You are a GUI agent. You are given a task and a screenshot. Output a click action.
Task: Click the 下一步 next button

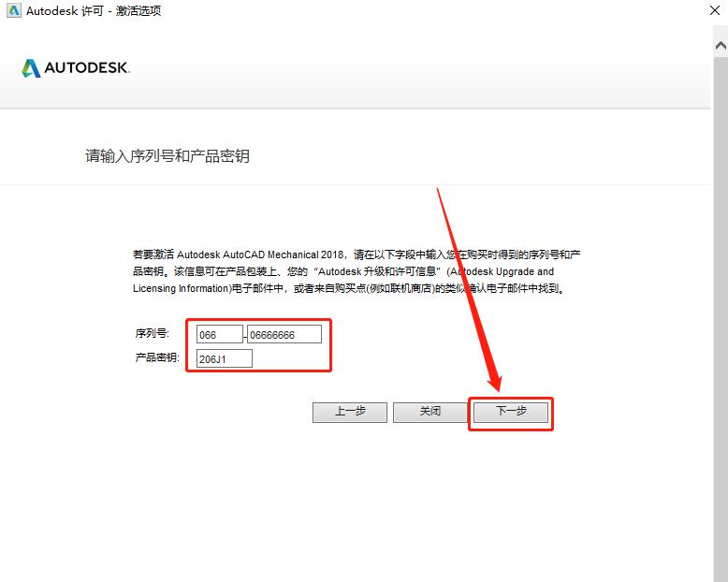[x=511, y=412]
